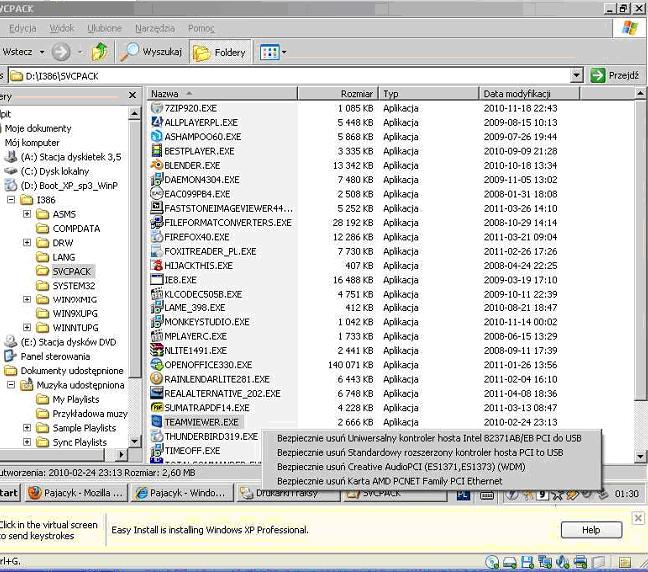Viewport: 648px width, 572px height.
Task: Dismiss the Easy Install notification bar
Action: [638, 518]
